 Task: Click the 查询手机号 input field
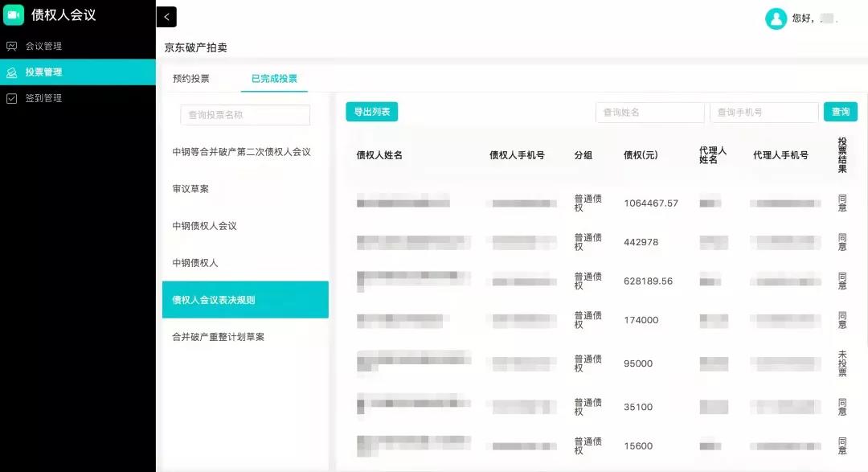pyautogui.click(x=764, y=113)
